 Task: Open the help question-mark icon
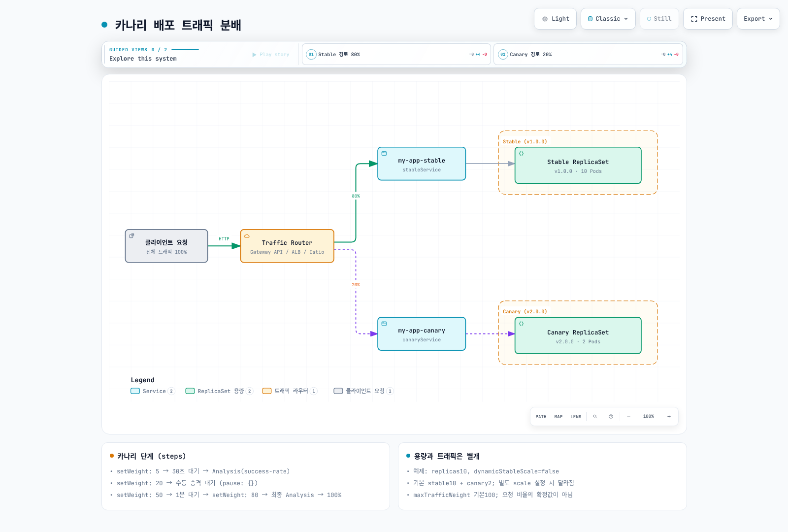611,417
